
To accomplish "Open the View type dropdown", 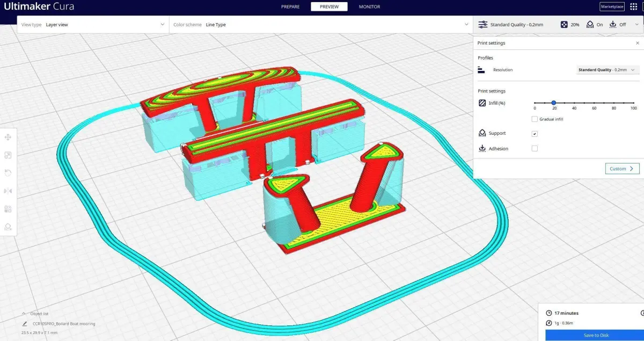I will (x=93, y=25).
